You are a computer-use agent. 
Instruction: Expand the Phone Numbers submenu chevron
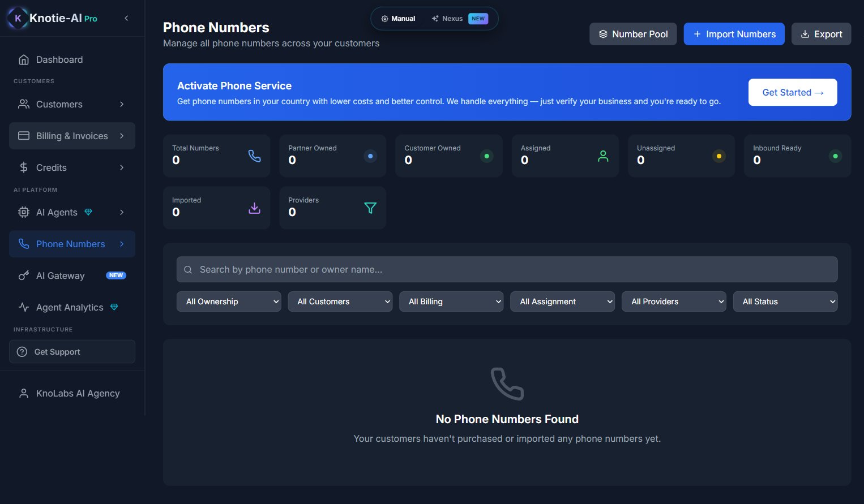click(x=122, y=244)
